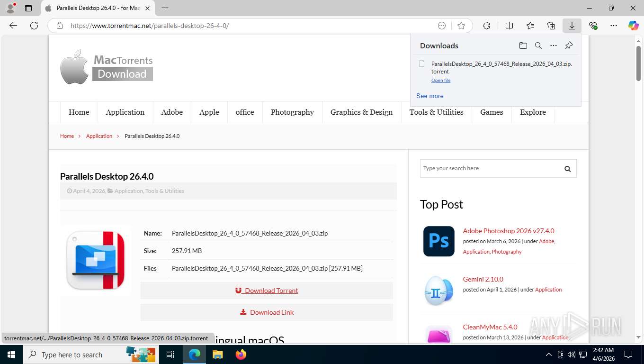Click the browser profile avatar icon
The height and width of the screenshot is (364, 644).
pyautogui.click(x=10, y=8)
